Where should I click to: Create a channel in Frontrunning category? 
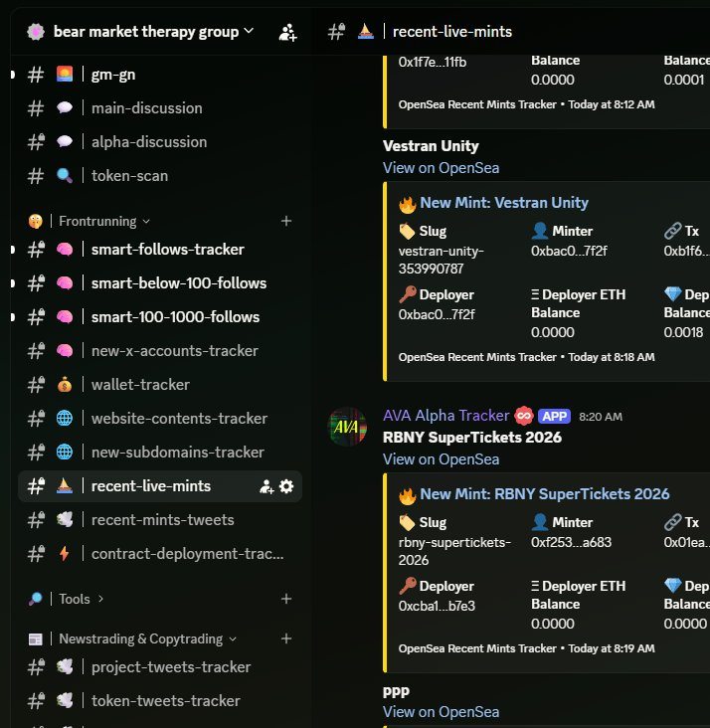[x=286, y=221]
